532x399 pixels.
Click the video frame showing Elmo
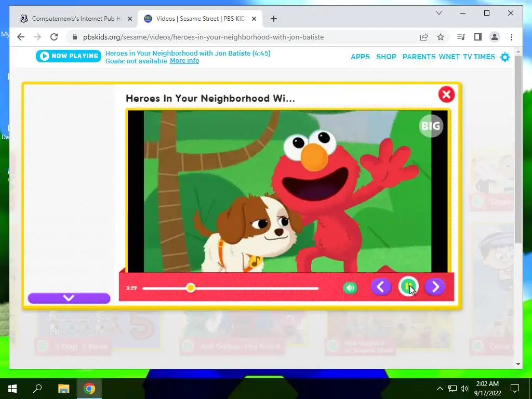coord(287,191)
